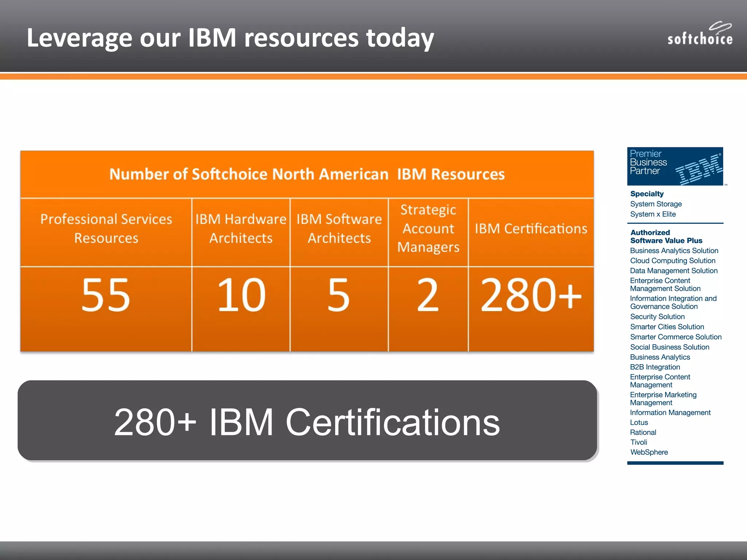Select the table header 'Number of Softchoice North American IBM Resources'
This screenshot has height=560, width=747.
pyautogui.click(x=307, y=174)
